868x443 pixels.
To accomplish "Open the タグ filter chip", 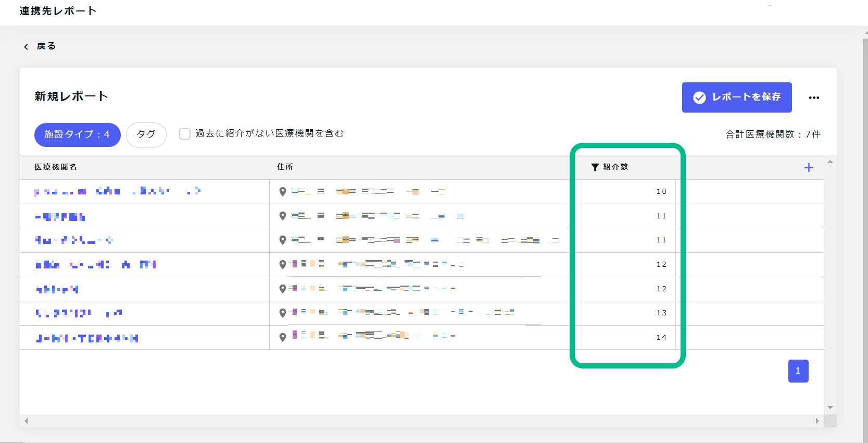I will coord(146,135).
